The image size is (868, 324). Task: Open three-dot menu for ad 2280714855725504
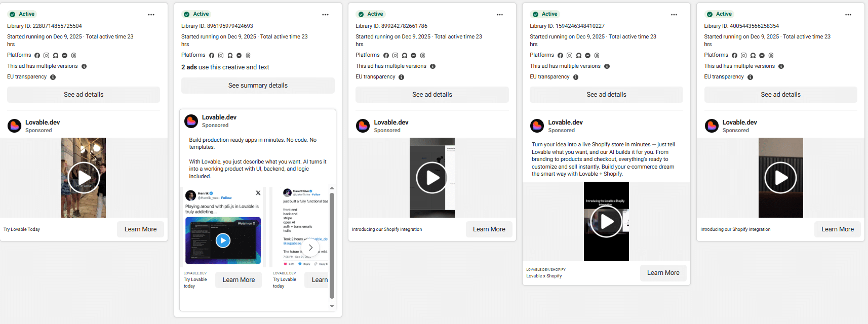pyautogui.click(x=151, y=15)
